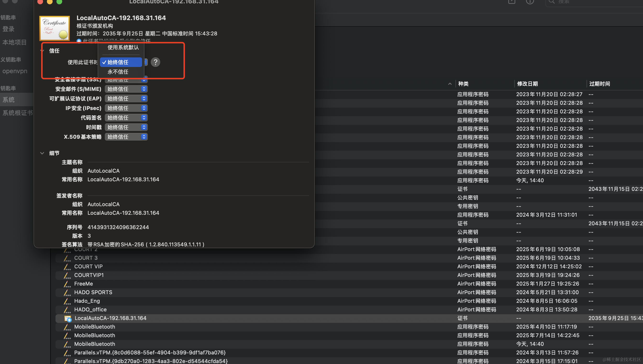The height and width of the screenshot is (364, 643).
Task: Click the Root Certificate thumbnail image
Action: point(55,28)
